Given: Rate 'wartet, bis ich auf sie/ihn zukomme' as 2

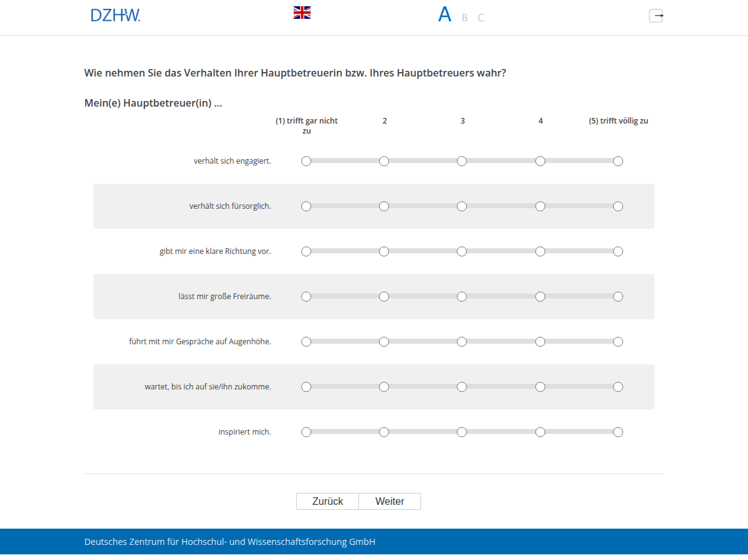Looking at the screenshot, I should pyautogui.click(x=384, y=387).
